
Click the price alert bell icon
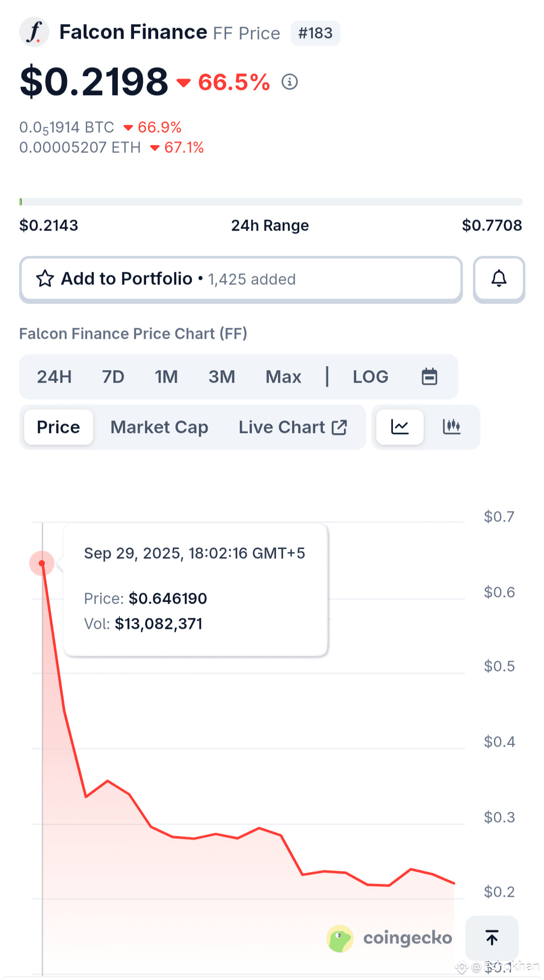click(x=499, y=279)
